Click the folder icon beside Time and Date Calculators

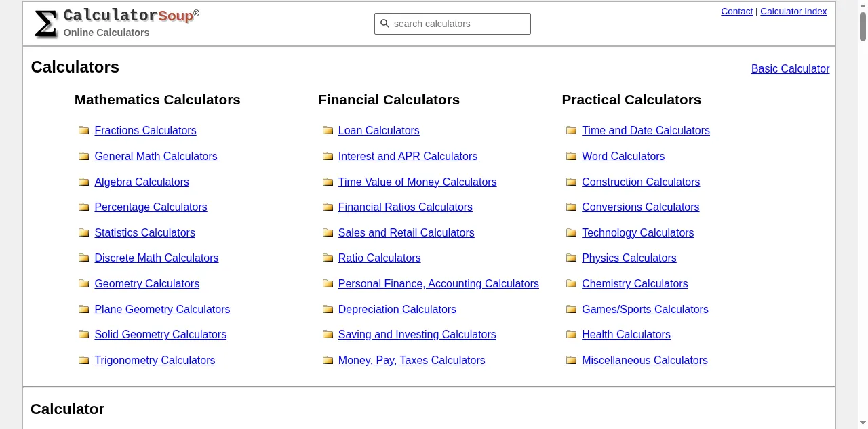[571, 130]
